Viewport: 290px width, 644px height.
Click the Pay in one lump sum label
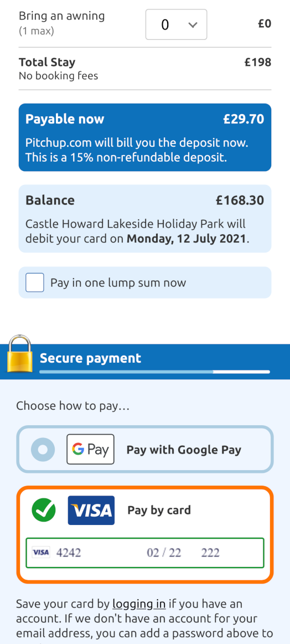pyautogui.click(x=118, y=282)
